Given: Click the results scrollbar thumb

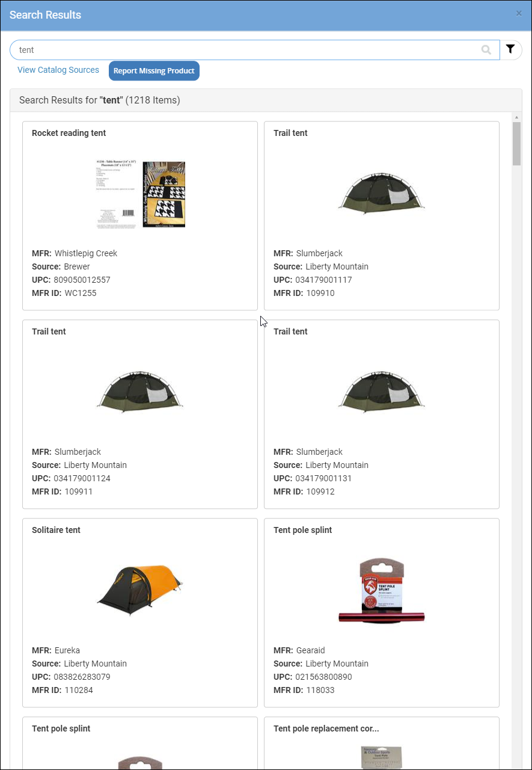Looking at the screenshot, I should 516,143.
